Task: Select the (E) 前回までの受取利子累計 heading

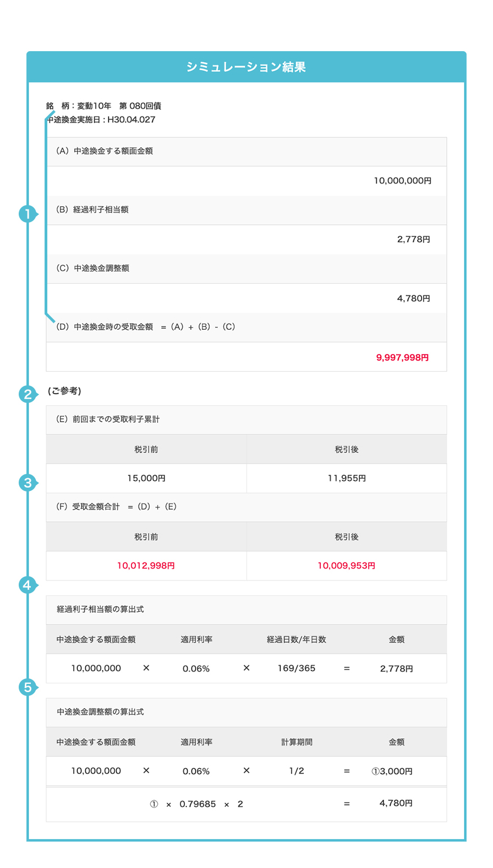Action: click(108, 419)
